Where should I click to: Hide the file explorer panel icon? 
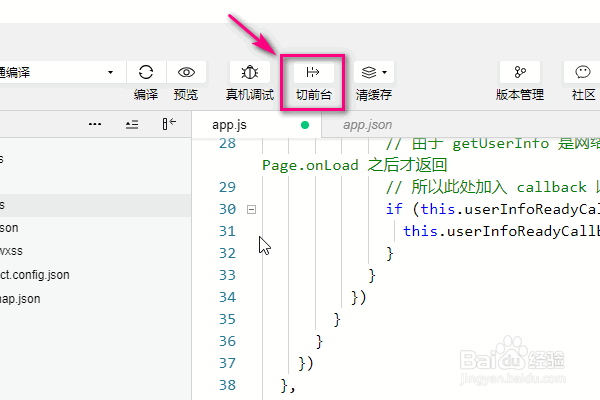coord(169,124)
